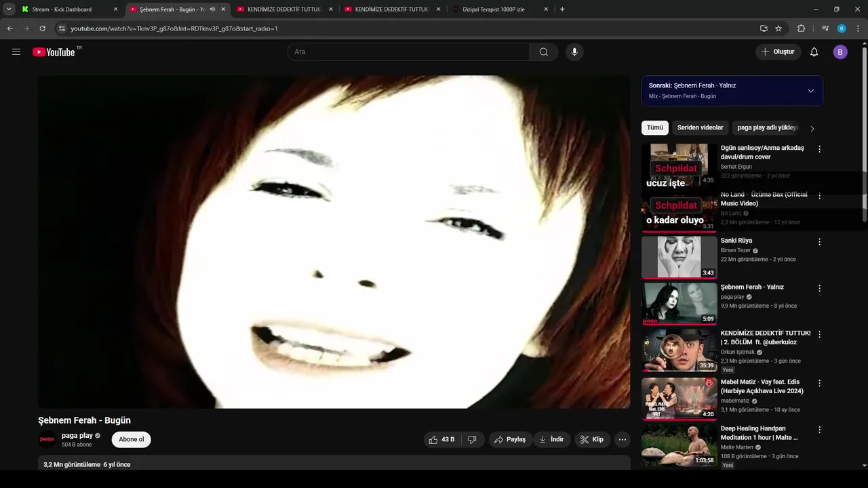Open YouTube notifications bell
868x488 pixels.
tap(814, 52)
